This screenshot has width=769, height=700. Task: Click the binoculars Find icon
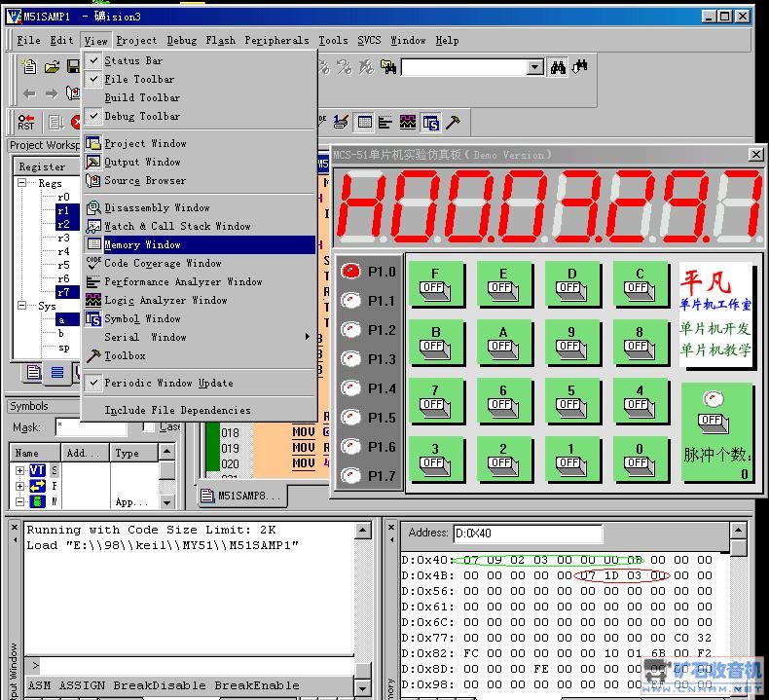[558, 67]
